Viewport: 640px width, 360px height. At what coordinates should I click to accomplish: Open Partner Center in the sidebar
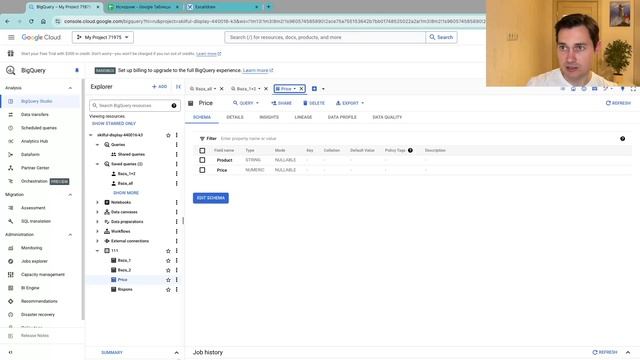point(35,168)
